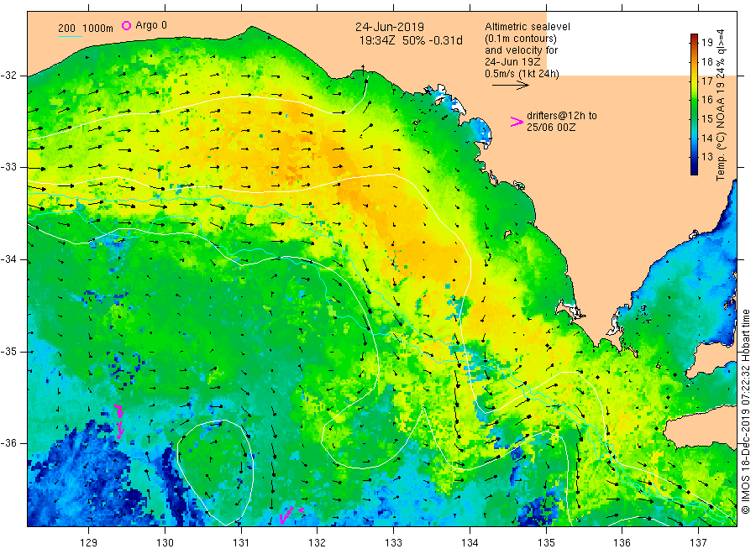Click the '(0.1m contours)' text
Screen dimensions: 756x554
coord(521,39)
